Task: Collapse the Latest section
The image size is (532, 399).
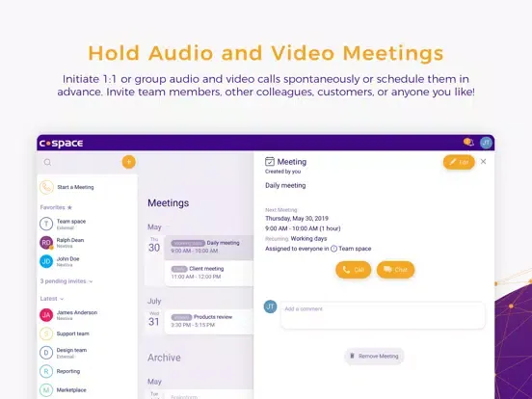Action: click(52, 299)
